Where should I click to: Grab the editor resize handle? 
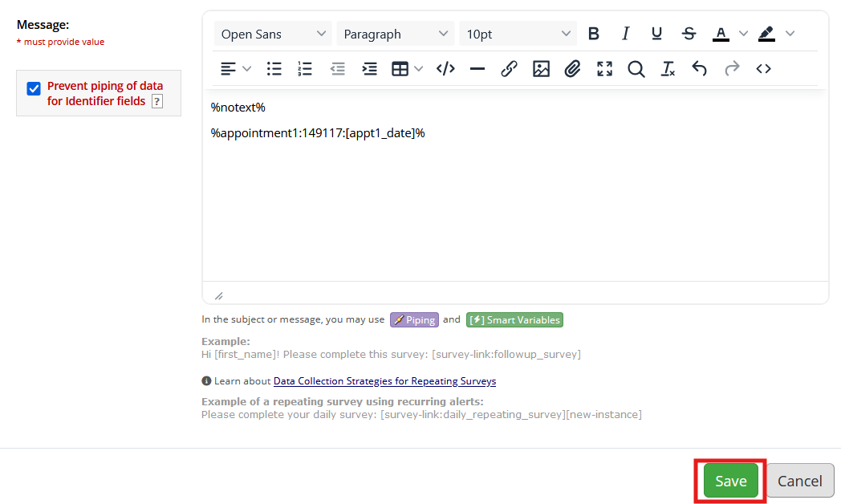tap(219, 296)
